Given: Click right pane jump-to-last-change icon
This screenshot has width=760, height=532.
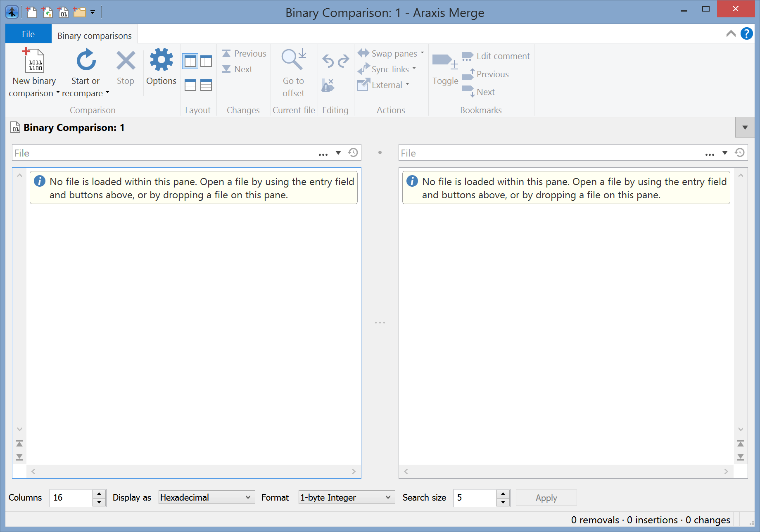Looking at the screenshot, I should [741, 457].
